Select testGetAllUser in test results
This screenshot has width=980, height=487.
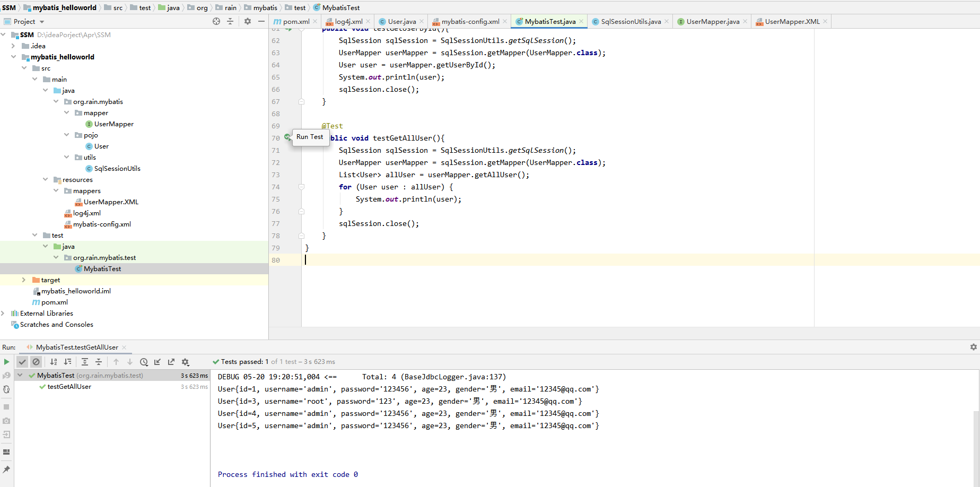coord(69,387)
